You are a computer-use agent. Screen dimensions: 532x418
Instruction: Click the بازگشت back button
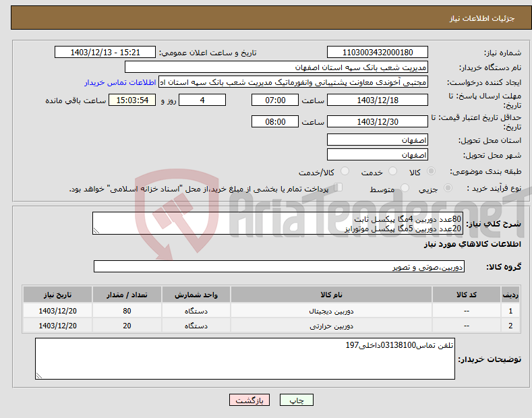coord(249,400)
